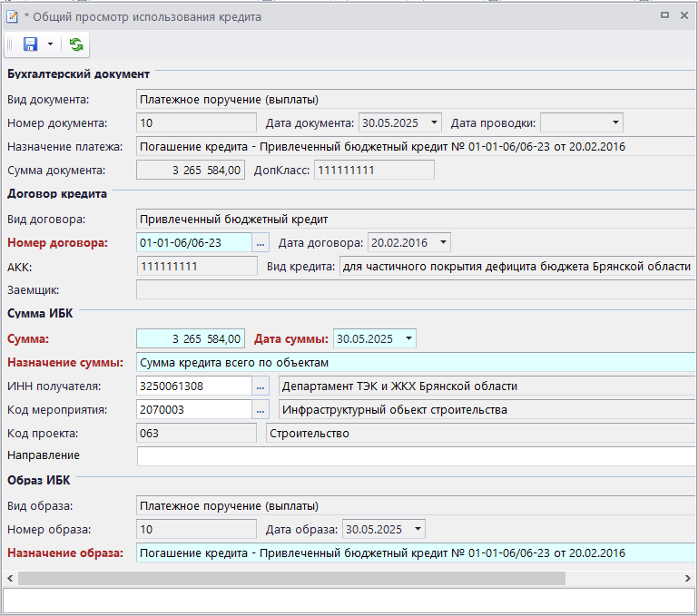
Task: Click the green refresh icon in toolbar
Action: 75,44
